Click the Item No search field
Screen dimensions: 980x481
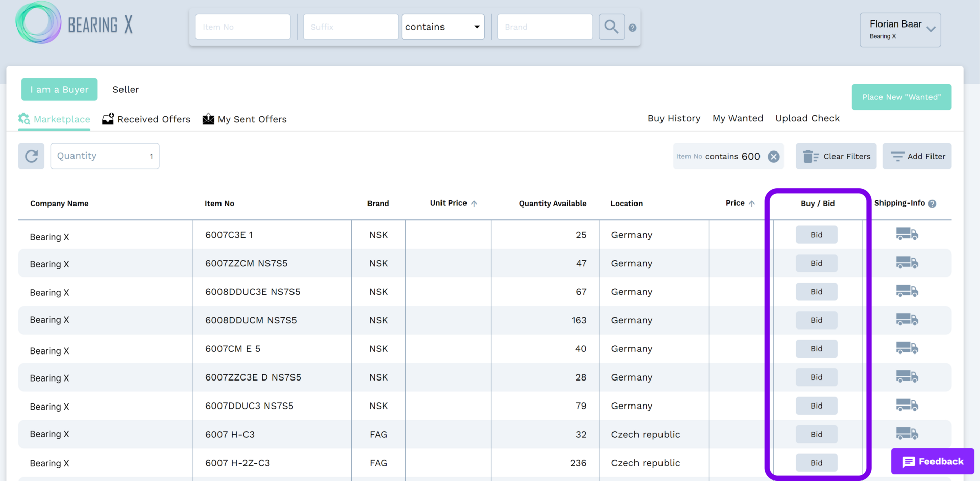click(x=242, y=27)
